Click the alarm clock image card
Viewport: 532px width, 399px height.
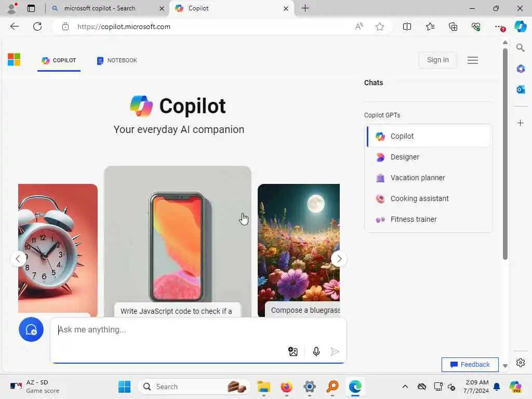(x=58, y=250)
